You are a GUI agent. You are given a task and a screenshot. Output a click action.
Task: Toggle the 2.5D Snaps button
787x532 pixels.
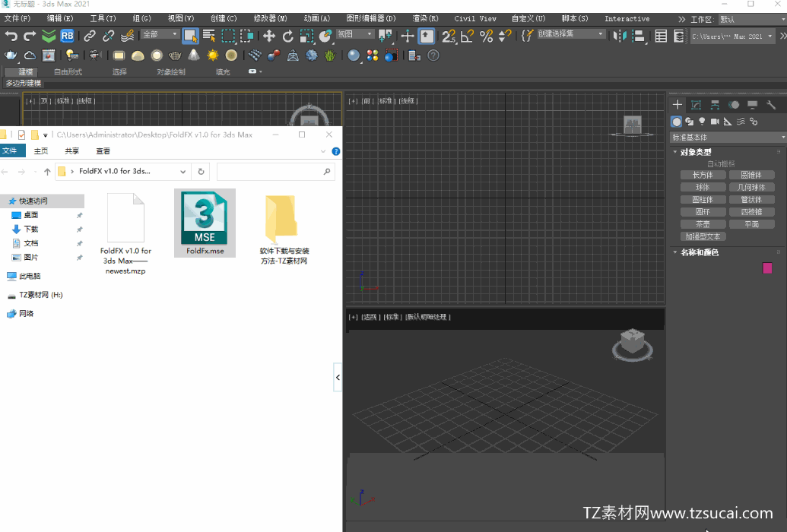(x=449, y=36)
